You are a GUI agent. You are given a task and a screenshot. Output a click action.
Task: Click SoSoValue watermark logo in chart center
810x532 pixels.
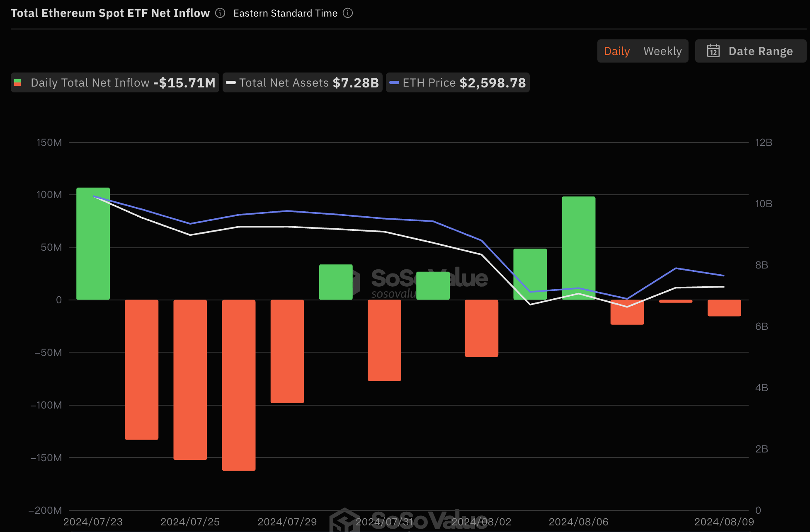(418, 282)
